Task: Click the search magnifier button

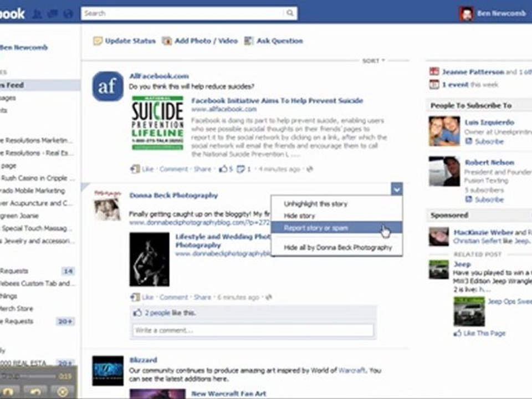Action: [x=290, y=13]
